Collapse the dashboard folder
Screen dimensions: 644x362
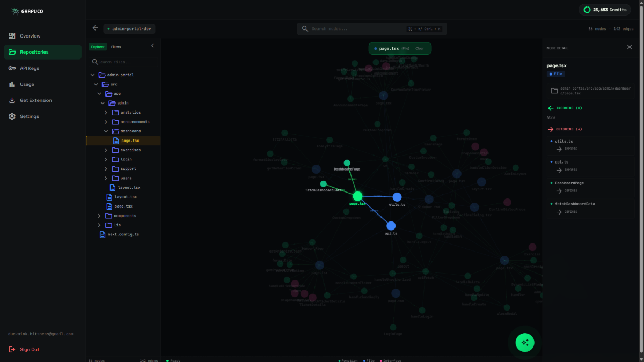tap(106, 131)
